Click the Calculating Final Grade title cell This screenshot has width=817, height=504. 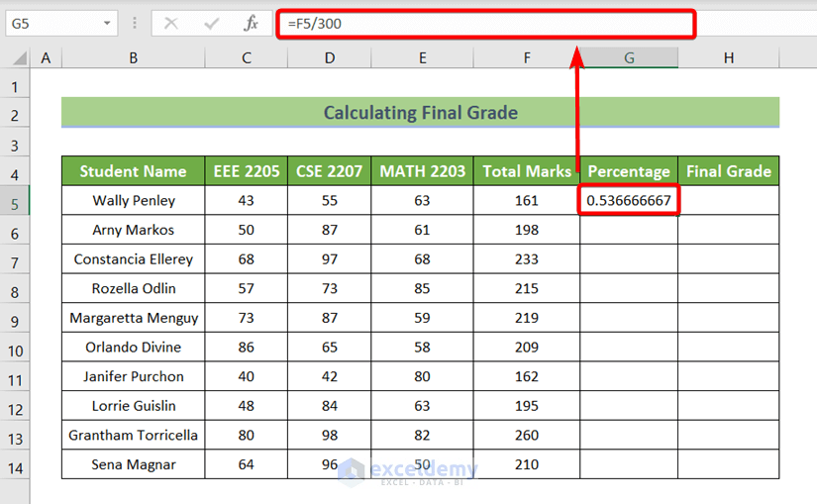point(421,112)
